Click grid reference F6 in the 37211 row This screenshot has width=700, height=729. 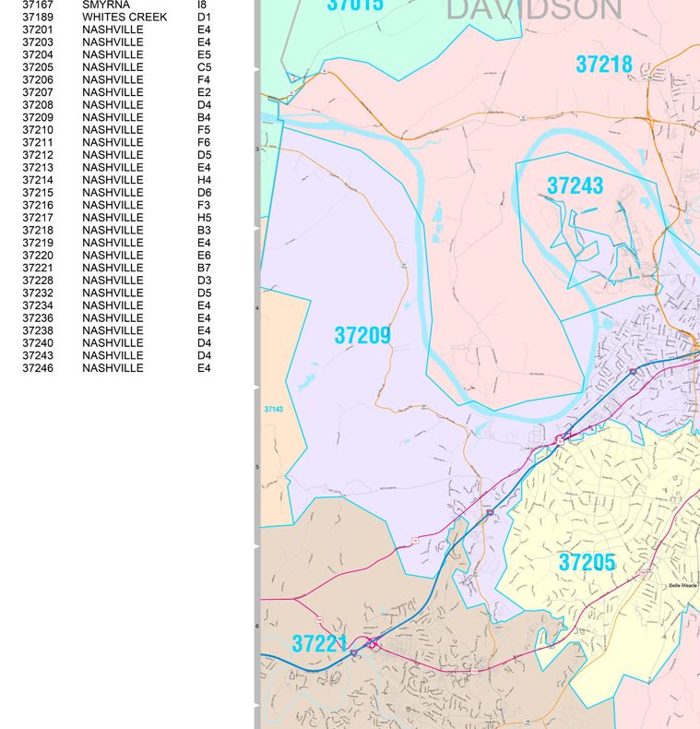click(204, 143)
